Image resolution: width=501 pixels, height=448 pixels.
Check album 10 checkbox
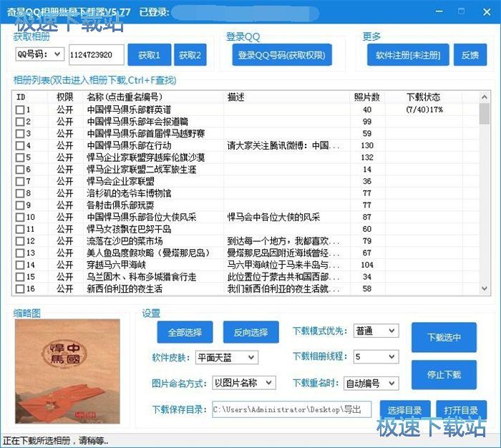[20, 218]
